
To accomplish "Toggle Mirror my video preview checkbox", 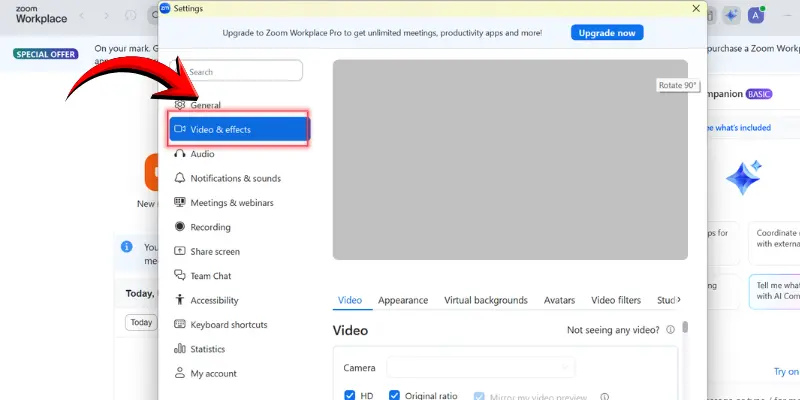I will click(479, 396).
